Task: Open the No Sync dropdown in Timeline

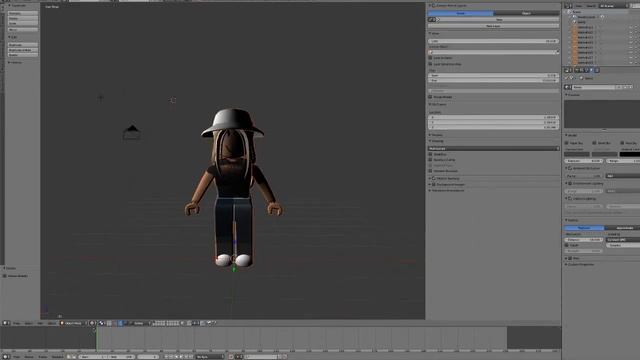Action: point(210,357)
